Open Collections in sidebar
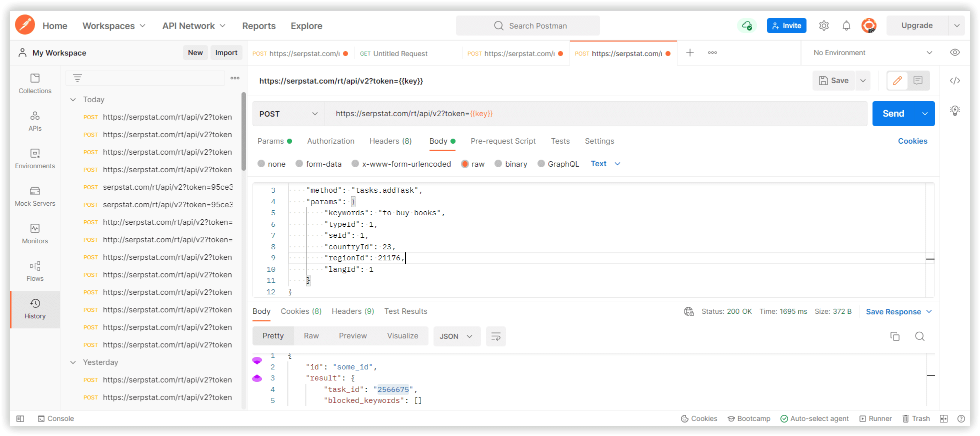The width and height of the screenshot is (980, 436). (x=35, y=84)
